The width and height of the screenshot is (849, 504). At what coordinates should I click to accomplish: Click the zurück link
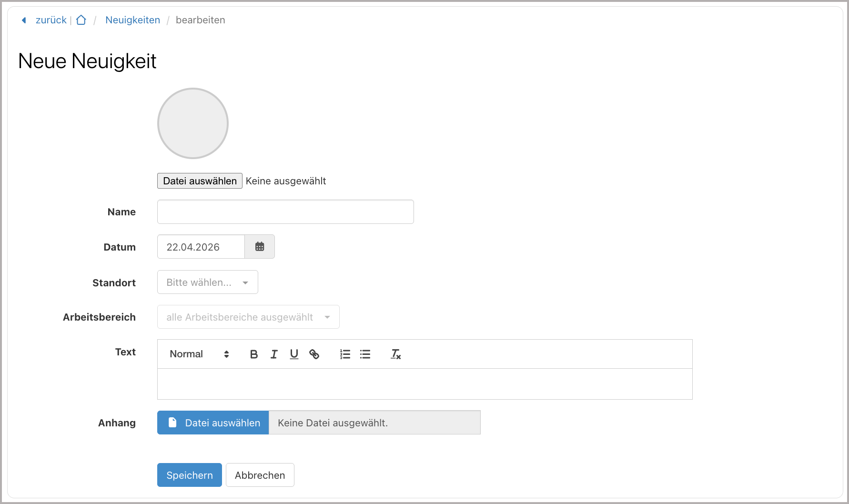51,20
